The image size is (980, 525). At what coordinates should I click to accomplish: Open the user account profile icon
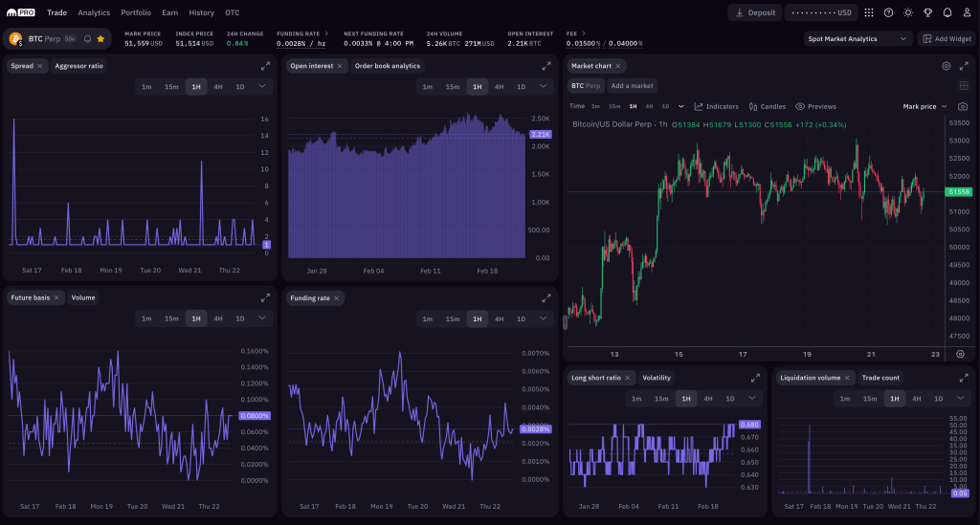click(x=966, y=12)
